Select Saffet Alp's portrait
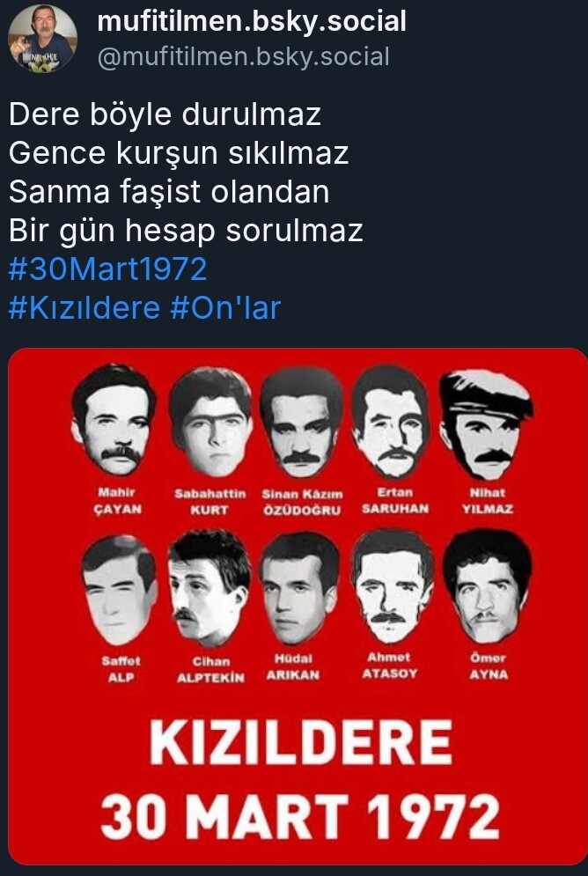Image resolution: width=588 pixels, height=876 pixels. pos(119,589)
